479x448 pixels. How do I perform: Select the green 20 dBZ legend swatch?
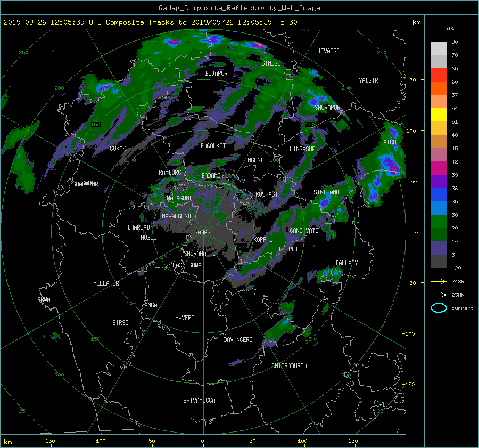pos(439,221)
